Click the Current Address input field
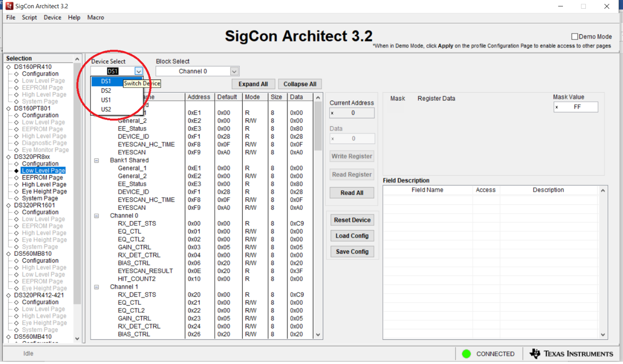The width and height of the screenshot is (623, 364). pyautogui.click(x=352, y=113)
